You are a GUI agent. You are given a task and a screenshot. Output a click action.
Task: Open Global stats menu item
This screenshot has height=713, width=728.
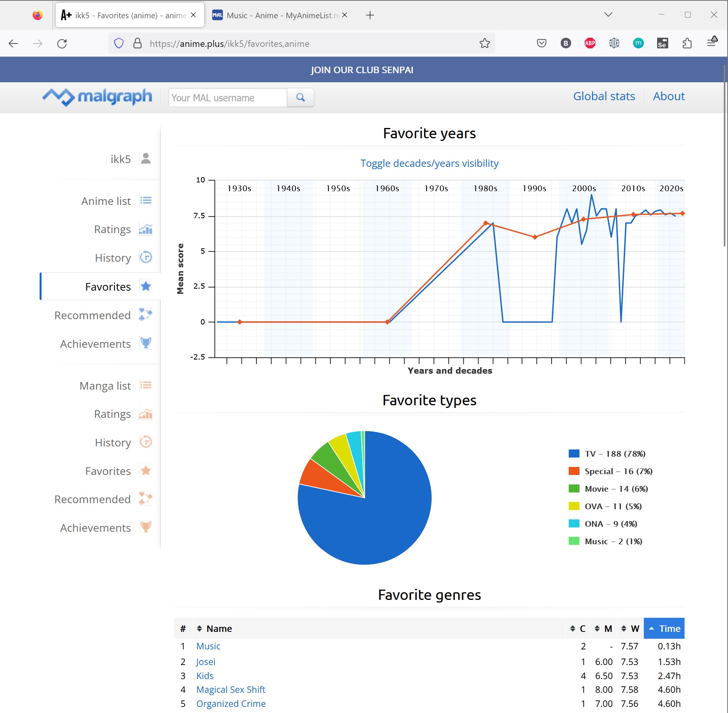click(604, 96)
